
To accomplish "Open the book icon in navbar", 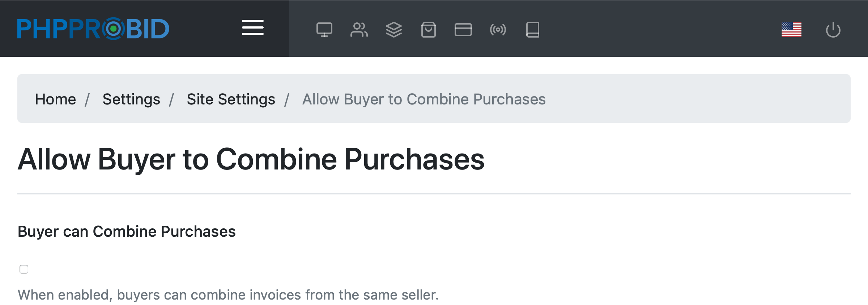I will (532, 30).
